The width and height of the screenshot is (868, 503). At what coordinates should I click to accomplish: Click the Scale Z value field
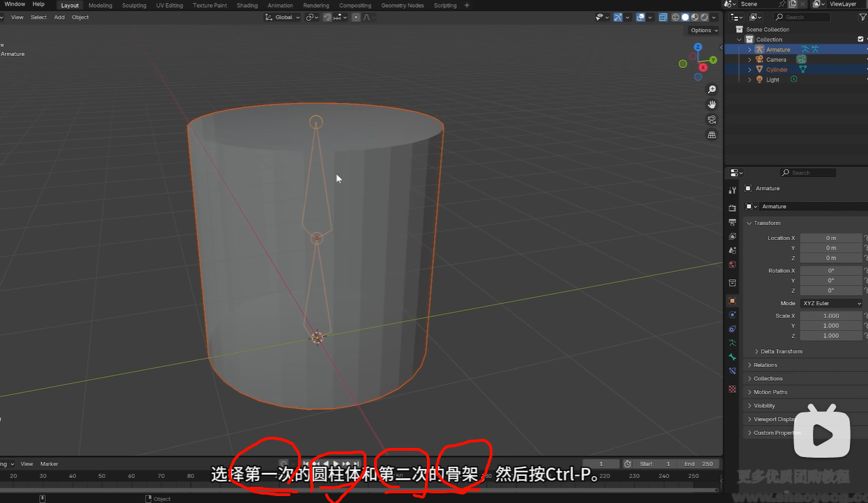[831, 336]
